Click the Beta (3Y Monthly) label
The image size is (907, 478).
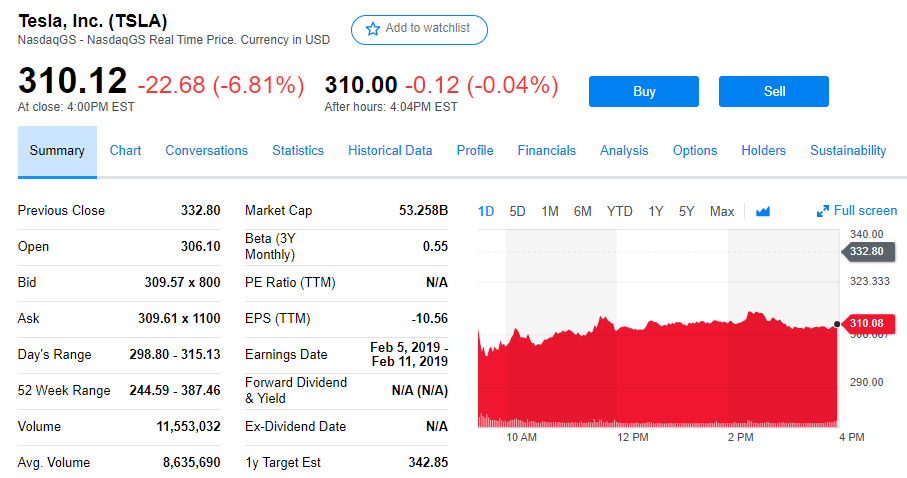[x=270, y=247]
